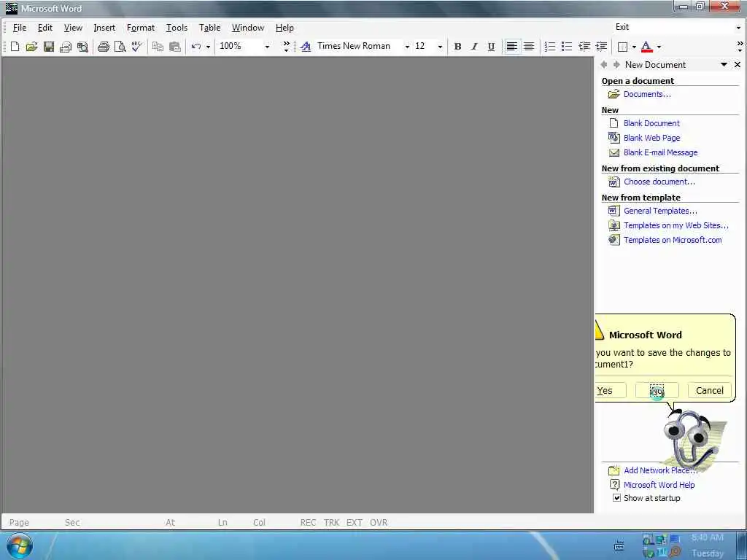Open Styles and Formatting icon

coord(306,46)
